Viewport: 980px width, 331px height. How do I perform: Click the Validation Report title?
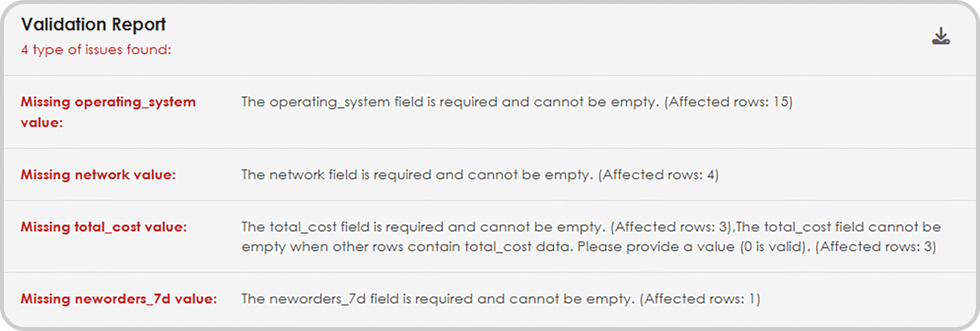click(94, 24)
